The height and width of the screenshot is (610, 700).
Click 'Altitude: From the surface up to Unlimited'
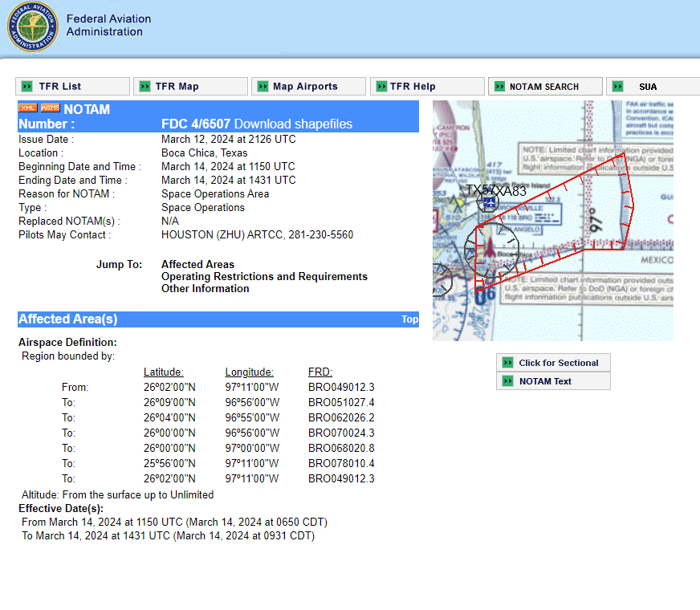(117, 495)
